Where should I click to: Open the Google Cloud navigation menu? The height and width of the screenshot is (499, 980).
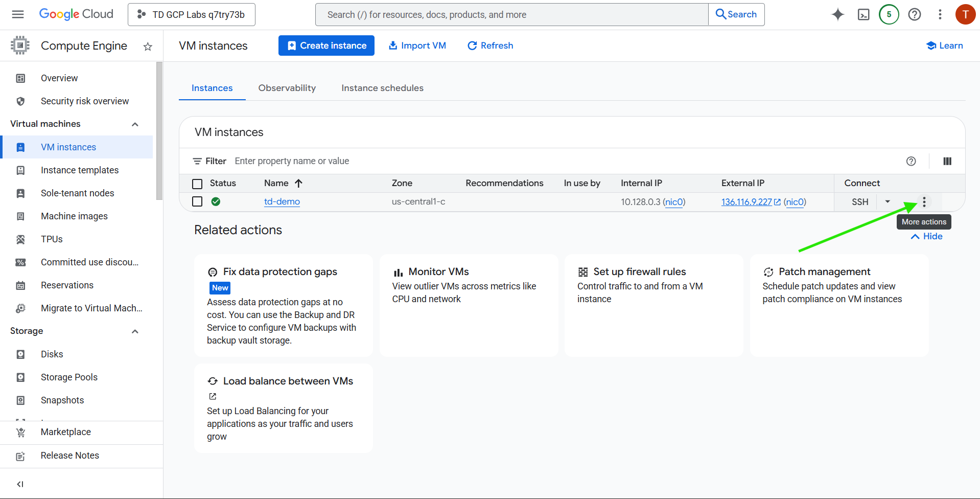[x=17, y=14]
